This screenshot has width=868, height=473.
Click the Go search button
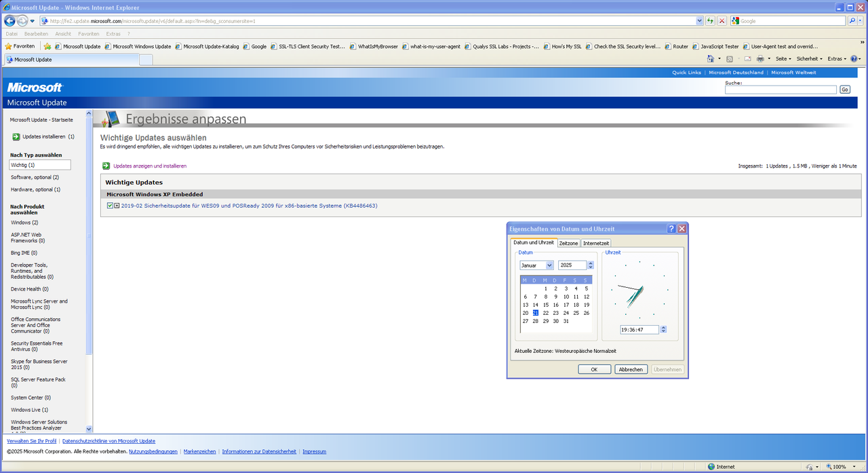[844, 90]
